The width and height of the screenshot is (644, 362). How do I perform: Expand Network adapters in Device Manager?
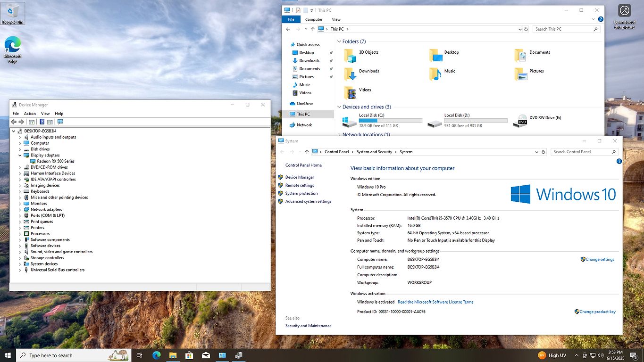20,209
